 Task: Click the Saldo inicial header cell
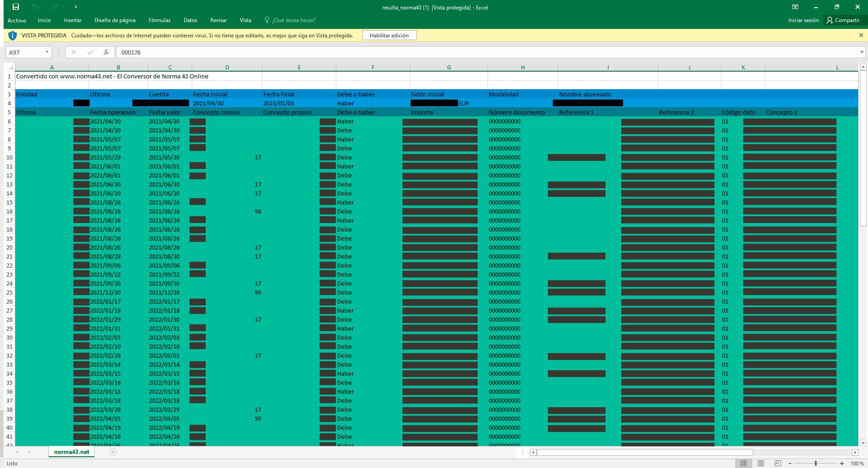(x=448, y=94)
